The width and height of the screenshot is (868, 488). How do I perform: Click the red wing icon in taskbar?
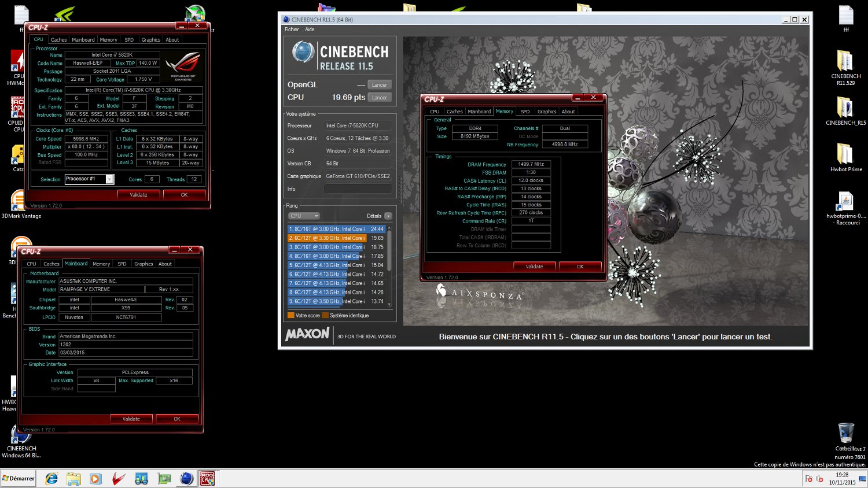coord(119,479)
